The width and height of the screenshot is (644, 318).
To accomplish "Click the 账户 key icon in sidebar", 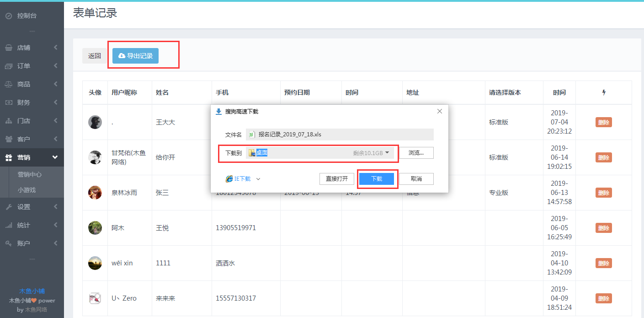I will click(x=8, y=243).
